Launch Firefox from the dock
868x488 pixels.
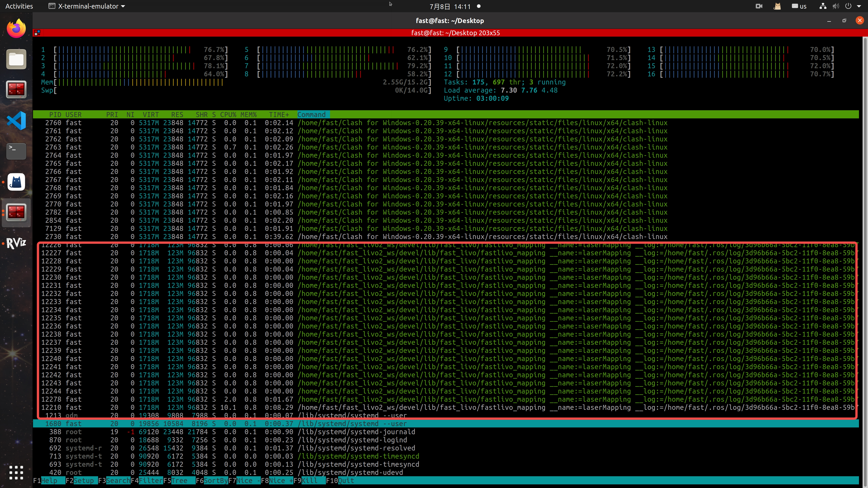coord(16,29)
